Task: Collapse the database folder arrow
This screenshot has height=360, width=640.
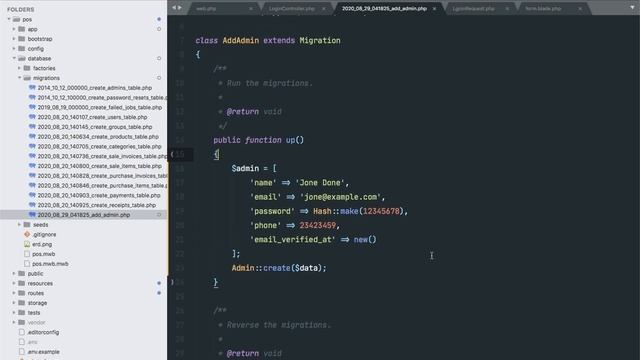Action: [x=14, y=58]
